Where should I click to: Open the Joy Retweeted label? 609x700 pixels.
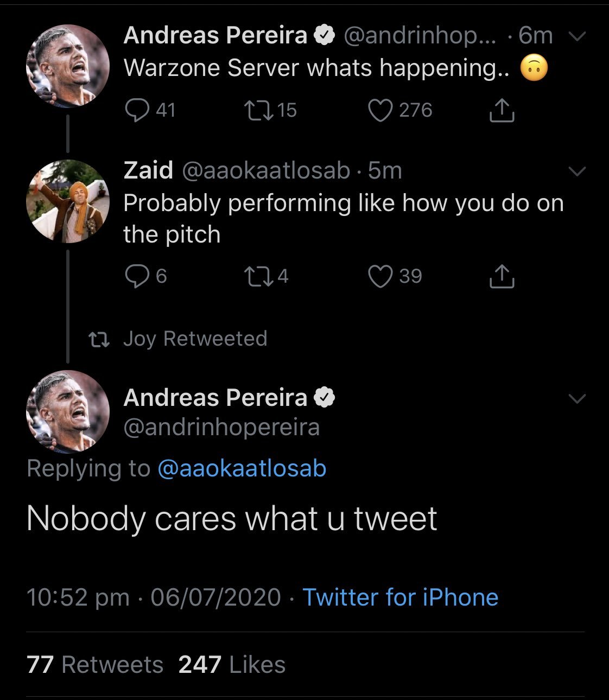[x=194, y=339]
